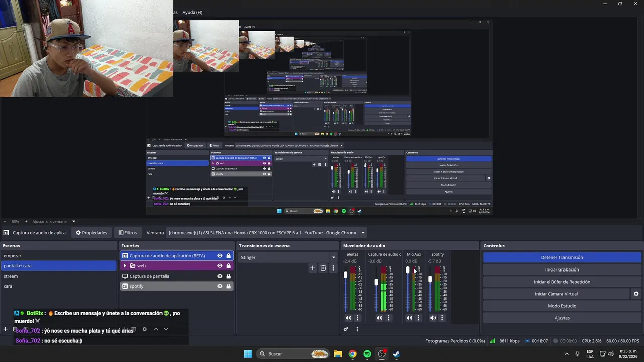Mute the Mic/Aux channel
Viewport: 644px width, 362px height.
pyautogui.click(x=409, y=318)
